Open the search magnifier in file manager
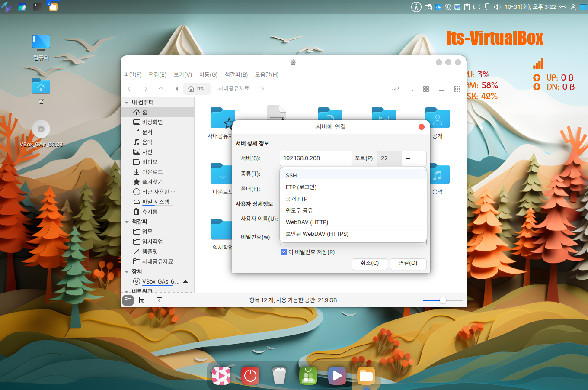The height and width of the screenshot is (390, 588). tap(411, 89)
